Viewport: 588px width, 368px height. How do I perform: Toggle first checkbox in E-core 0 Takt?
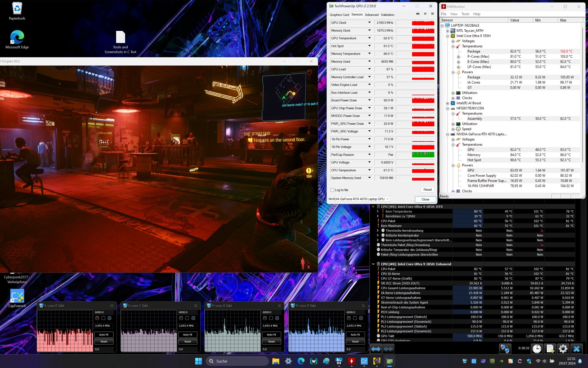[x=97, y=318]
